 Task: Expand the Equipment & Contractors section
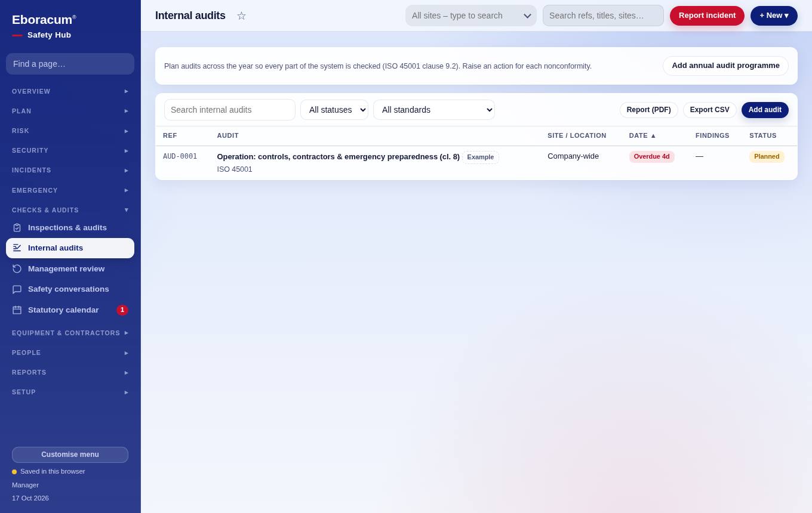pyautogui.click(x=70, y=333)
